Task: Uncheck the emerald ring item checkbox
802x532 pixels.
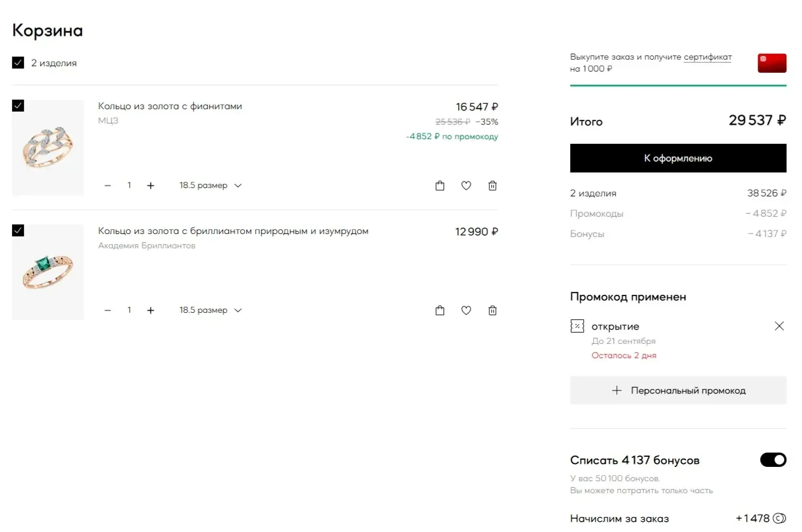Action: click(18, 230)
